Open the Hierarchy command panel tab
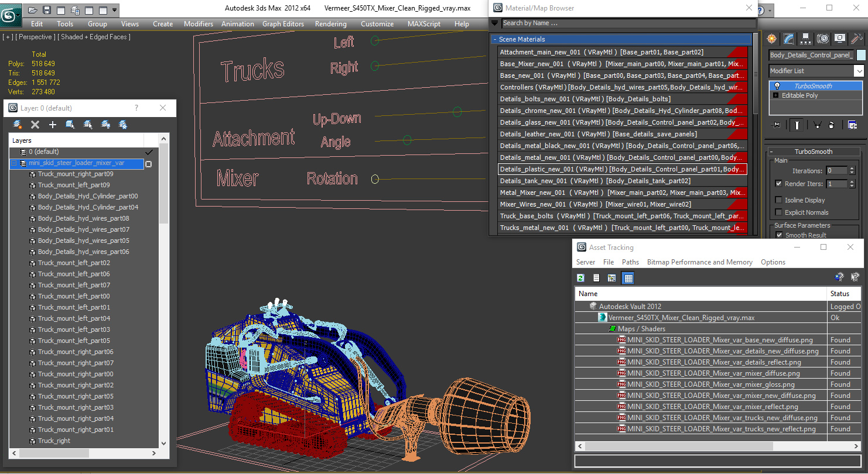868x474 pixels. 806,39
